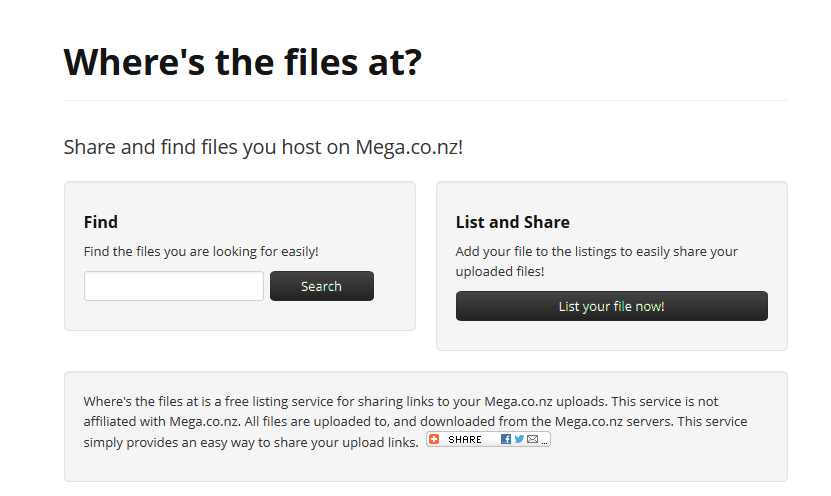
Task: Click the SHARE label in the widget
Action: (465, 440)
